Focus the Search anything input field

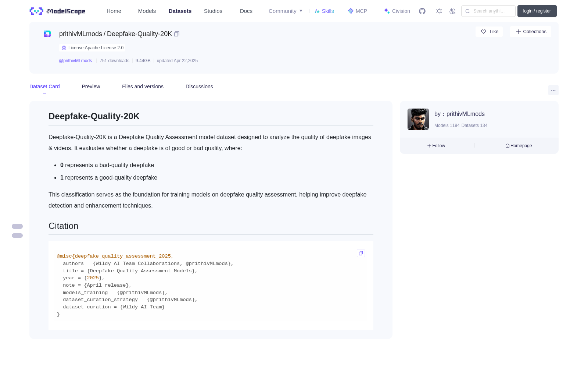488,11
